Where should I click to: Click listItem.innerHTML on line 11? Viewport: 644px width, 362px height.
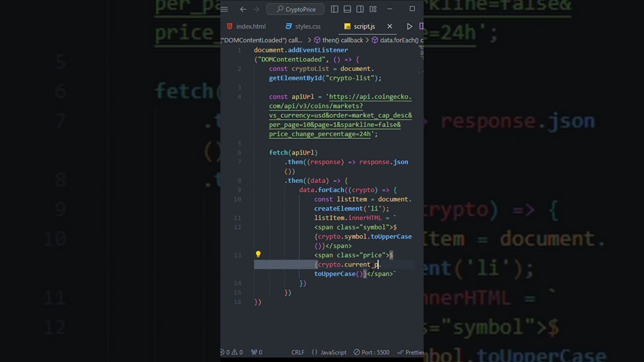pos(348,218)
